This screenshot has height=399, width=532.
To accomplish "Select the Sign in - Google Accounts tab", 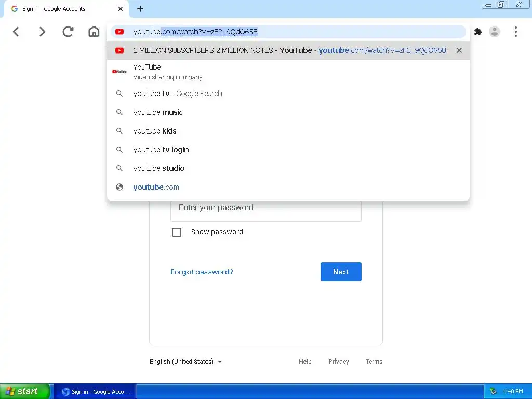I will [66, 9].
